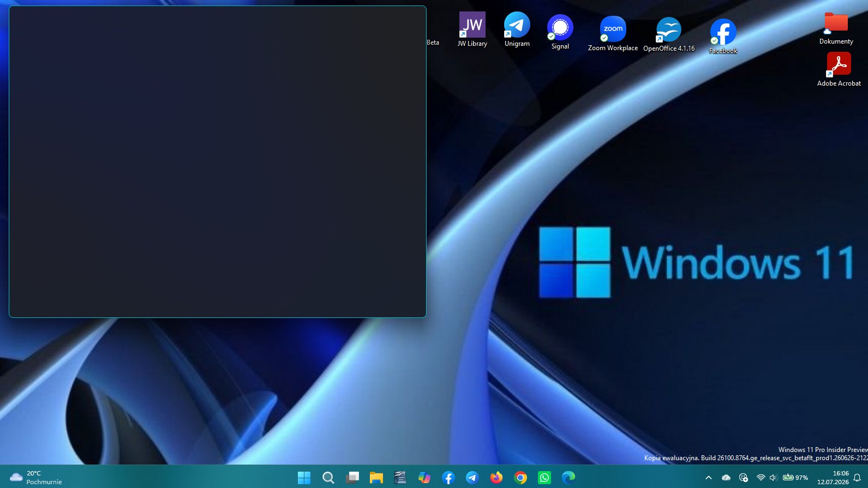868x488 pixels.
Task: Select the Signal desktop icon
Action: point(560,32)
